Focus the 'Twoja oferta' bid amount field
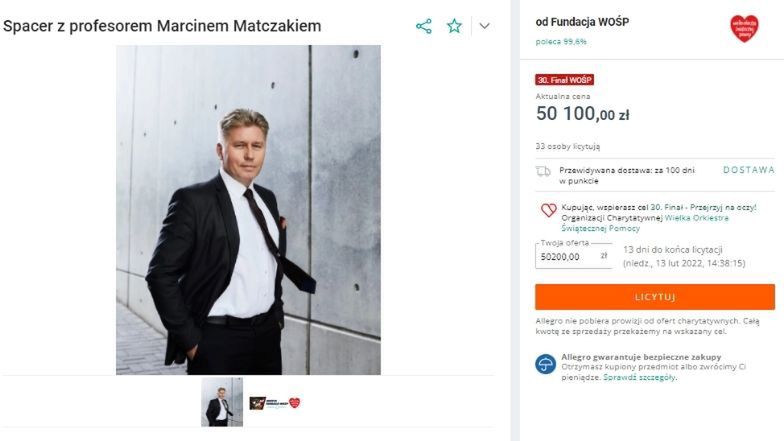Image resolution: width=784 pixels, height=441 pixels. pyautogui.click(x=567, y=256)
